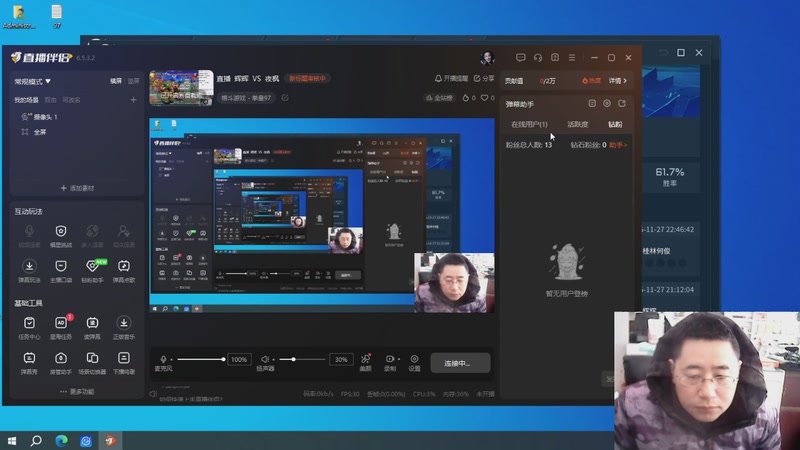
Task: Click the stream cover thumbnail
Action: (181, 88)
